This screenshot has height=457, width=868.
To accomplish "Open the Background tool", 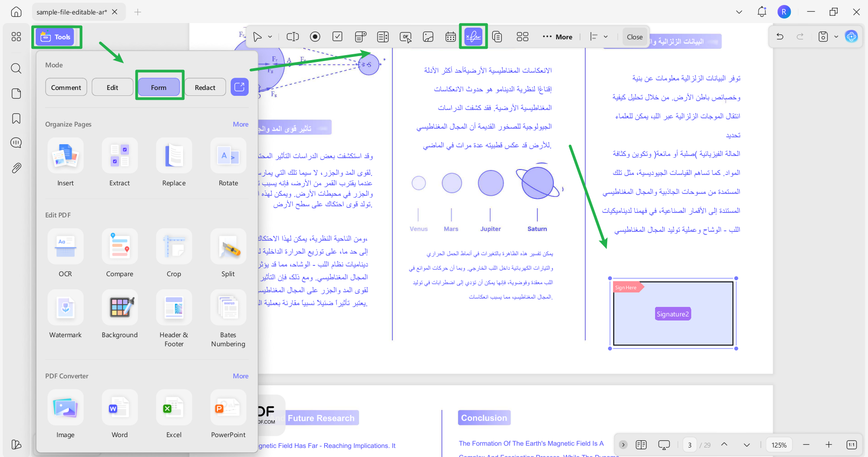I will point(120,315).
